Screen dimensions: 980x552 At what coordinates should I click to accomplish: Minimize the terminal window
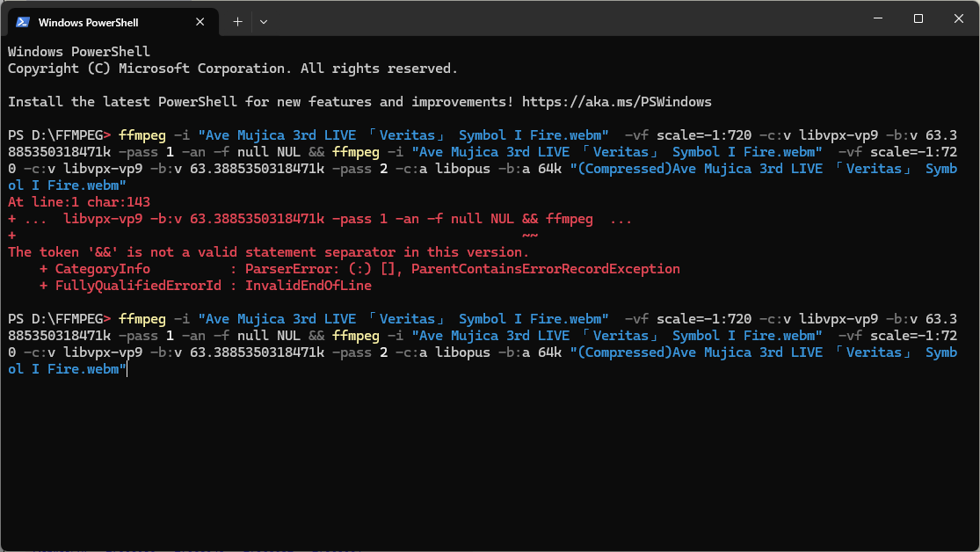pos(878,18)
